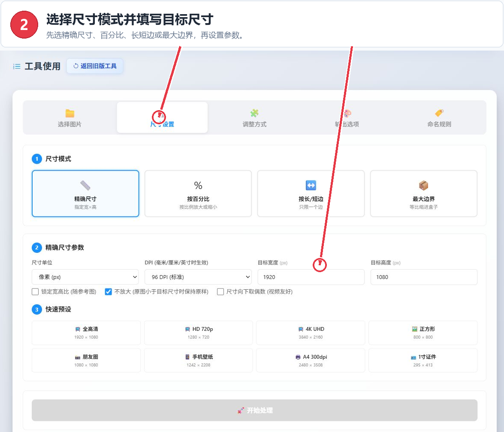504x432 pixels.
Task: Open the 调整方式 tab
Action: coord(254,117)
